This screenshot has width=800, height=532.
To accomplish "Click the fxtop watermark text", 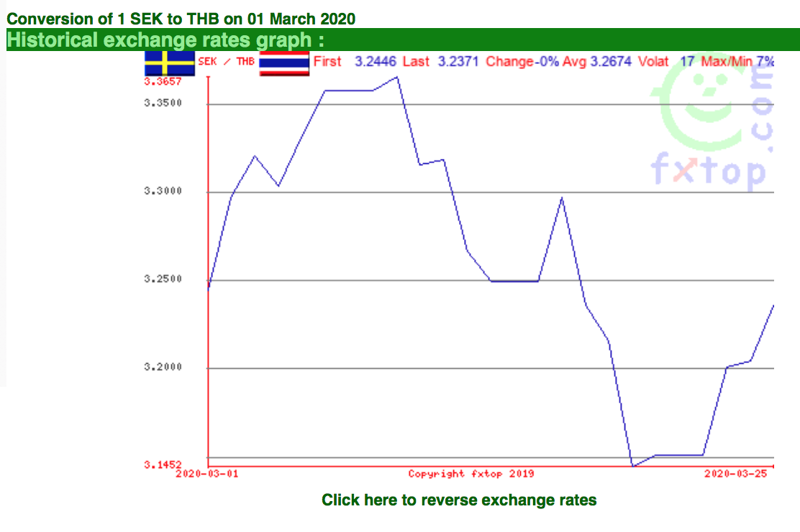I will click(x=709, y=171).
